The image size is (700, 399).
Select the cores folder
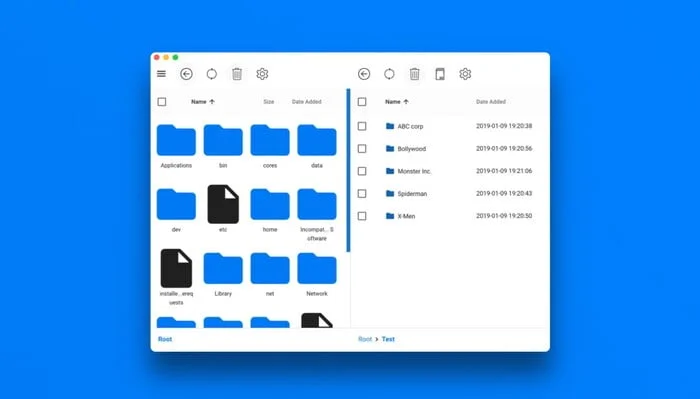pyautogui.click(x=270, y=140)
